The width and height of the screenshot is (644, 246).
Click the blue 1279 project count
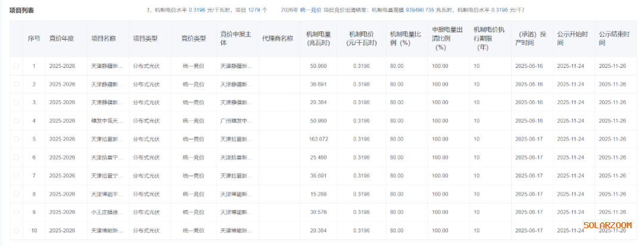pos(253,10)
